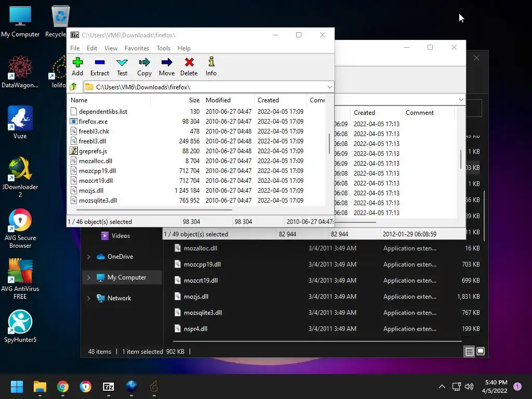Open AVG Secure Browser desktop shortcut
Image resolution: width=532 pixels, height=399 pixels.
20,229
